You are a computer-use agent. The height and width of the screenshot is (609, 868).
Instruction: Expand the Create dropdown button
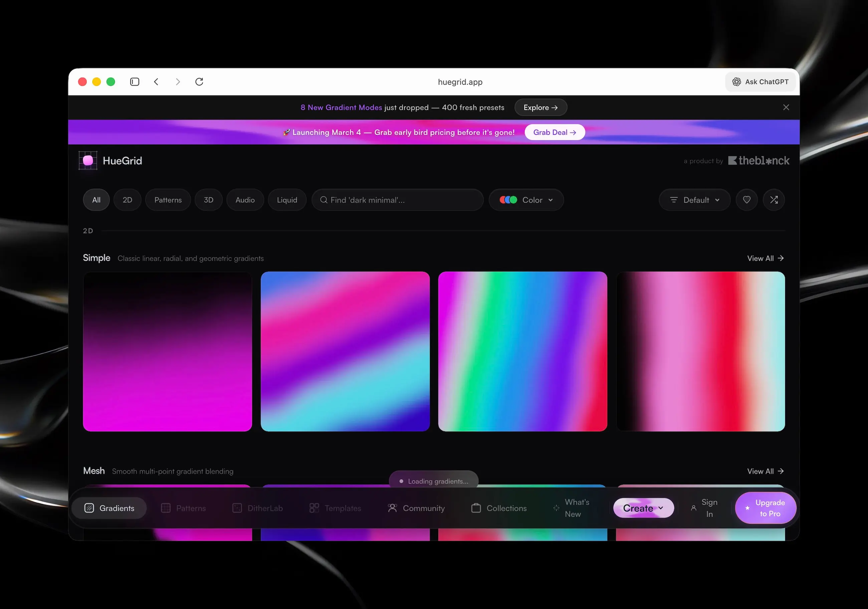(x=643, y=508)
